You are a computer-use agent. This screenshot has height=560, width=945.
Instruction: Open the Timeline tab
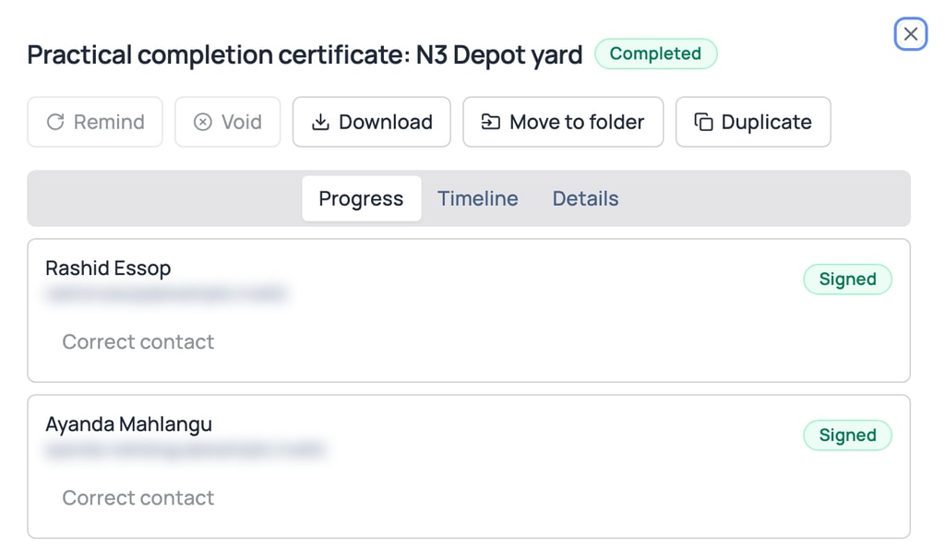pos(477,198)
